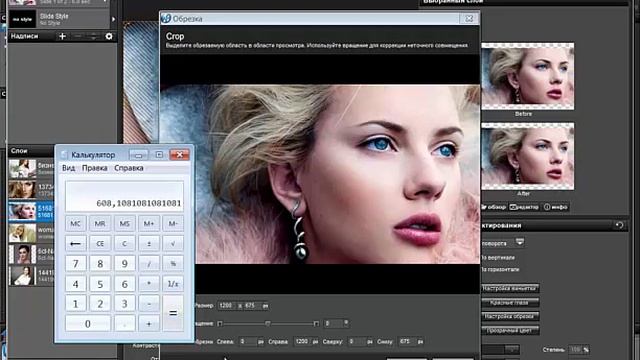Click the 1/x reciprocal key
Image resolution: width=640 pixels, height=360 pixels.
tap(173, 284)
